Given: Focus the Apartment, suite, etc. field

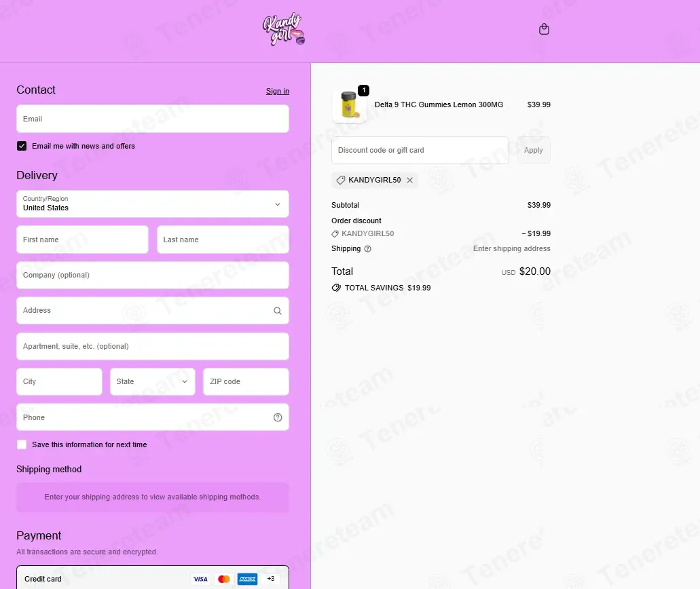Looking at the screenshot, I should pos(153,346).
